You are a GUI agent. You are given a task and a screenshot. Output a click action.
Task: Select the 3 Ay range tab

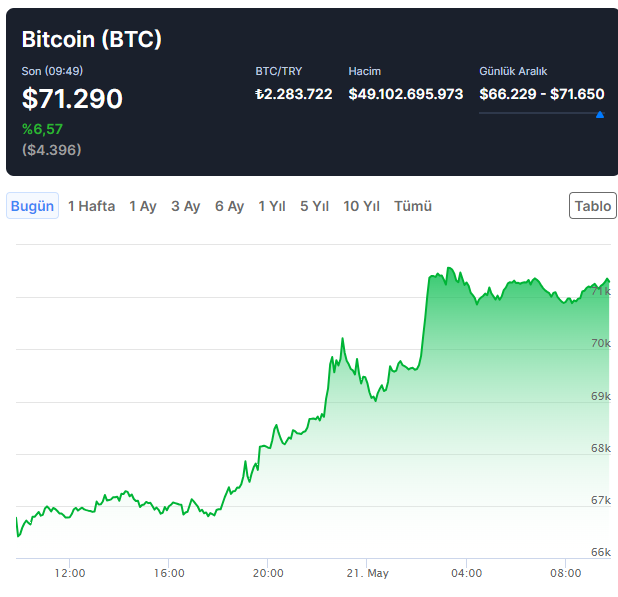185,206
